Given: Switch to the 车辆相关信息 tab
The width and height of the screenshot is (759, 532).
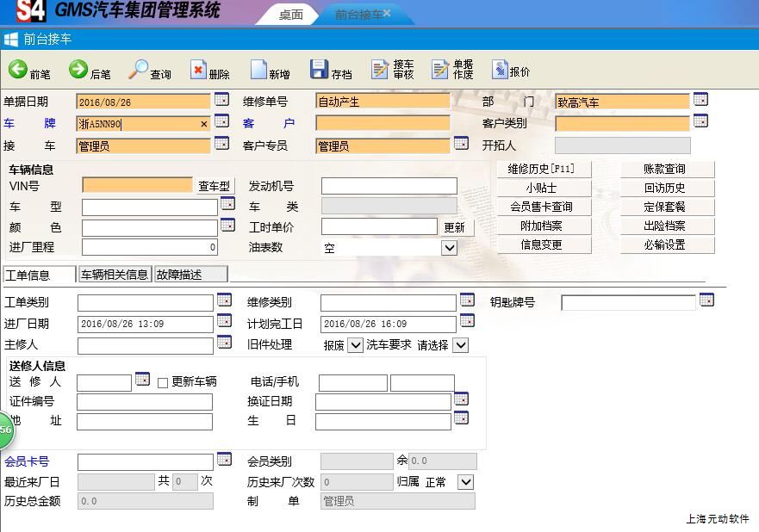Looking at the screenshot, I should pos(115,275).
